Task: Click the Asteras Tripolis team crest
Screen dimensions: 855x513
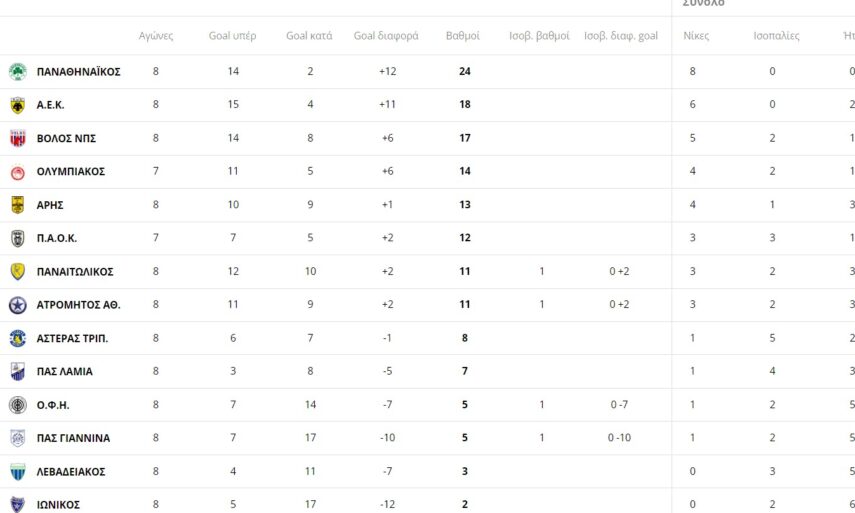Action: [x=17, y=338]
